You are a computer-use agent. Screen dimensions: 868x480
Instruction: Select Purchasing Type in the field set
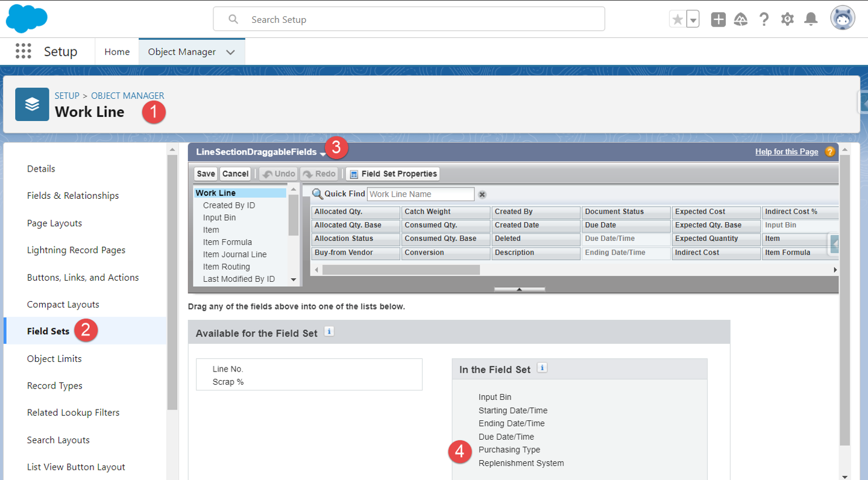[509, 450]
